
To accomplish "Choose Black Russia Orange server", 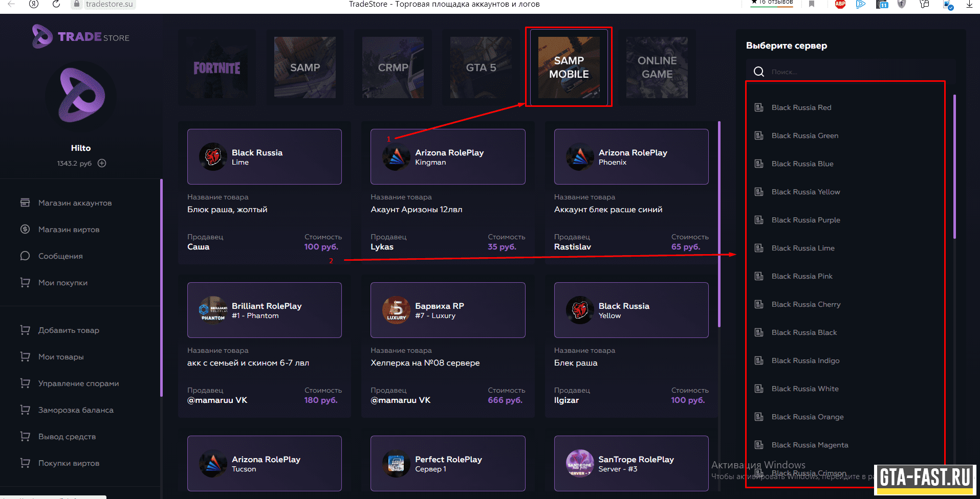I will [x=808, y=417].
